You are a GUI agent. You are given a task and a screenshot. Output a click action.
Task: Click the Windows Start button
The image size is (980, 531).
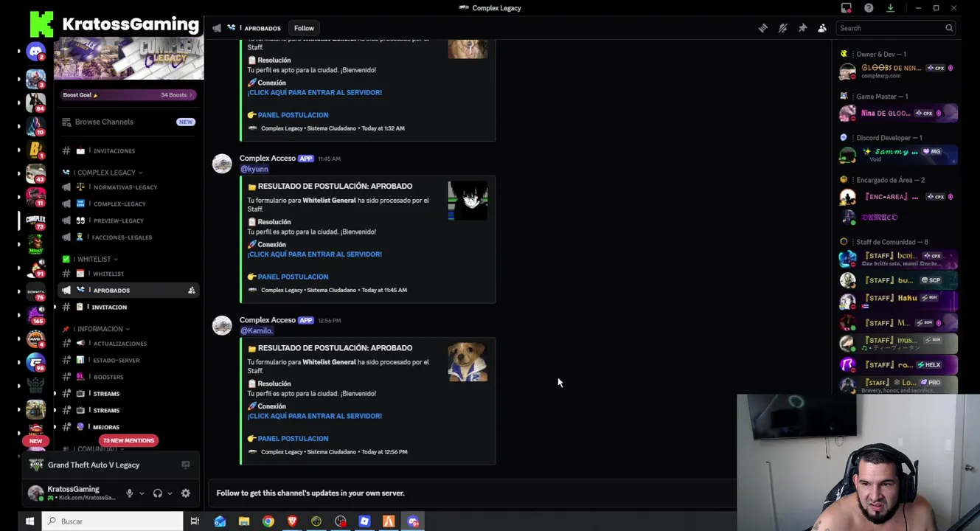[29, 521]
